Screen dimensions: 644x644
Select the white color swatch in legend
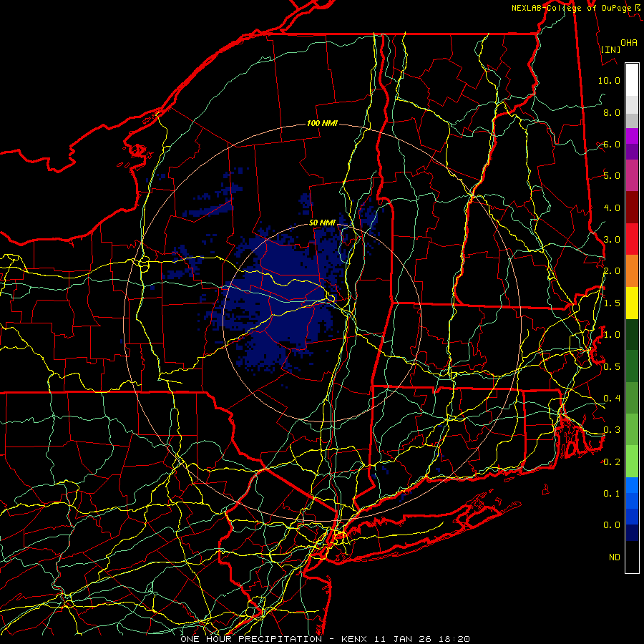pos(632,80)
